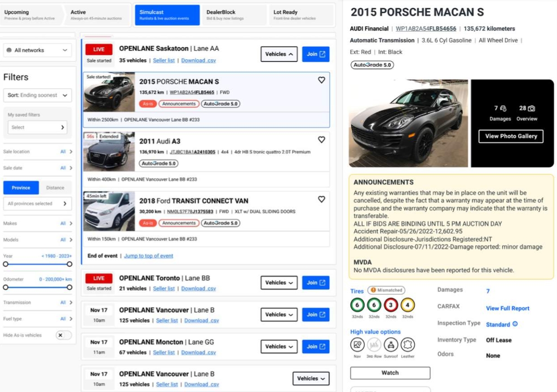Click View Photo Gallery button
The width and height of the screenshot is (557, 392).
pos(511,137)
